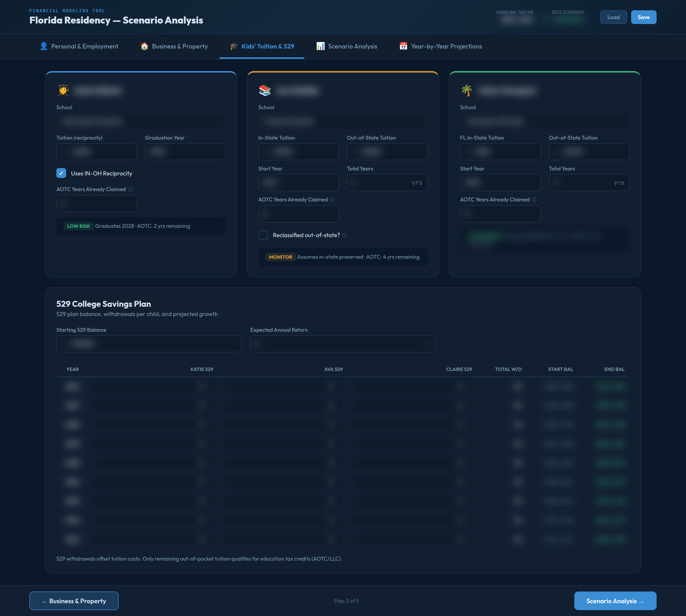This screenshot has width=686, height=616.
Task: Click the Load button
Action: tap(613, 17)
